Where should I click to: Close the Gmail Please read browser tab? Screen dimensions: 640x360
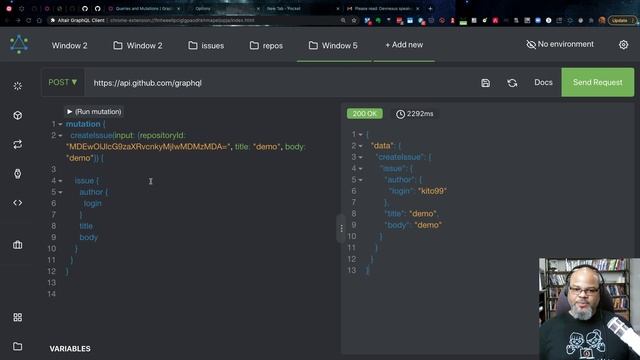pyautogui.click(x=417, y=9)
